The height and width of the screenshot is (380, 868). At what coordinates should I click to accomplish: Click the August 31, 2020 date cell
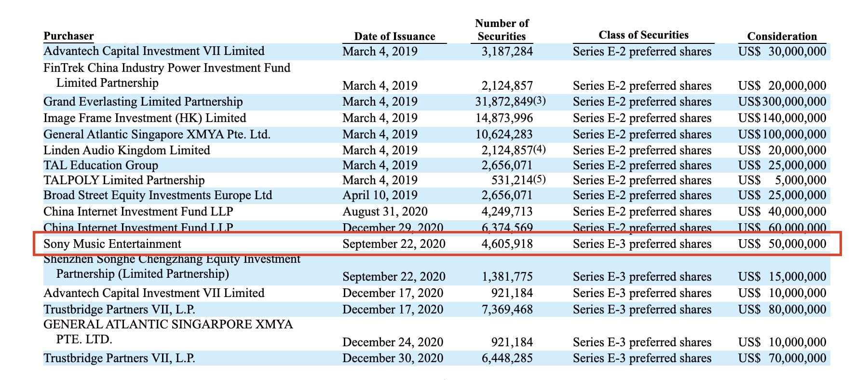click(x=385, y=212)
